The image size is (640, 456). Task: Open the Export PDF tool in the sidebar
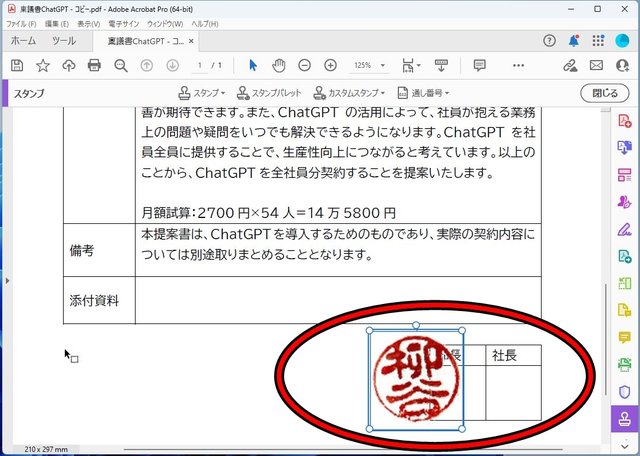[x=624, y=147]
